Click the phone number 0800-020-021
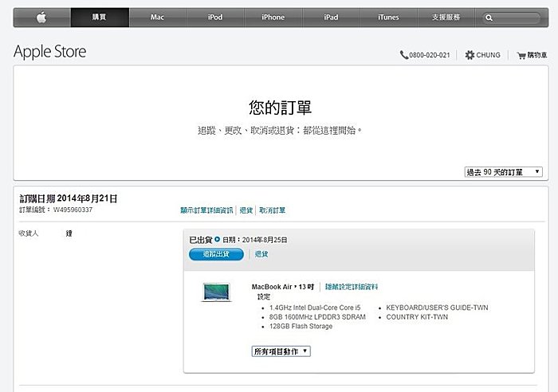 coord(430,55)
